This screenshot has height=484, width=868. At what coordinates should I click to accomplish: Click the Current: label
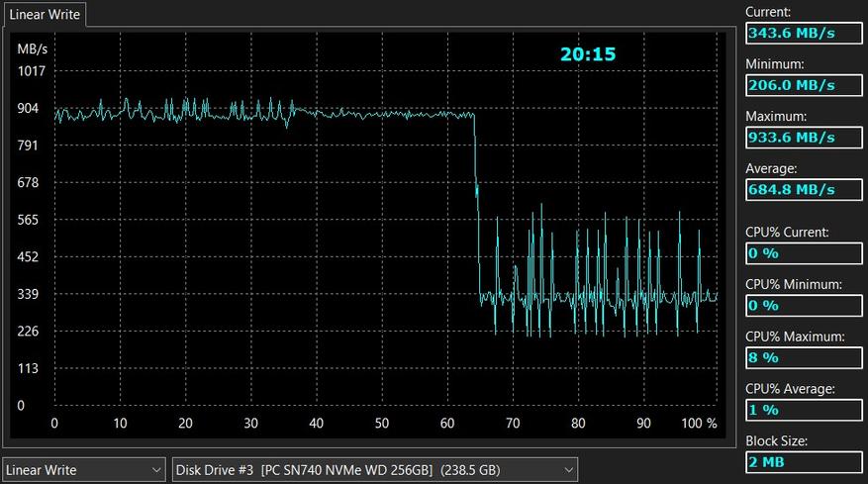pyautogui.click(x=768, y=12)
